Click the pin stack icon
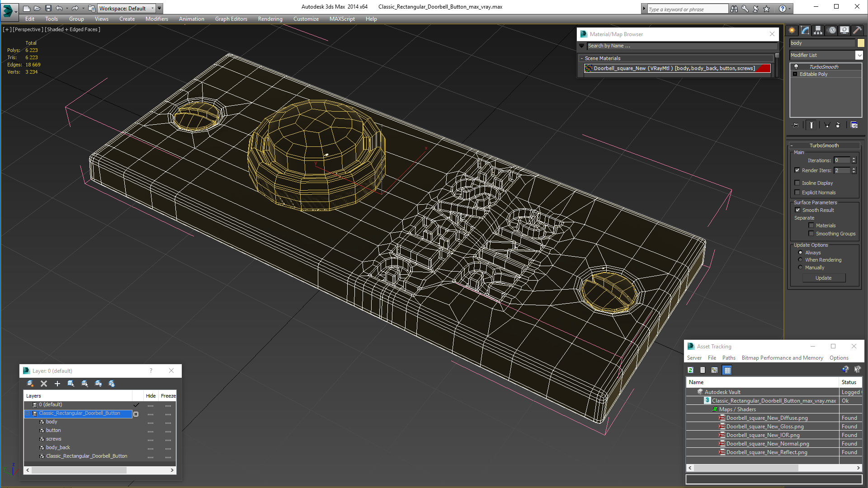This screenshot has width=868, height=488. click(x=796, y=125)
